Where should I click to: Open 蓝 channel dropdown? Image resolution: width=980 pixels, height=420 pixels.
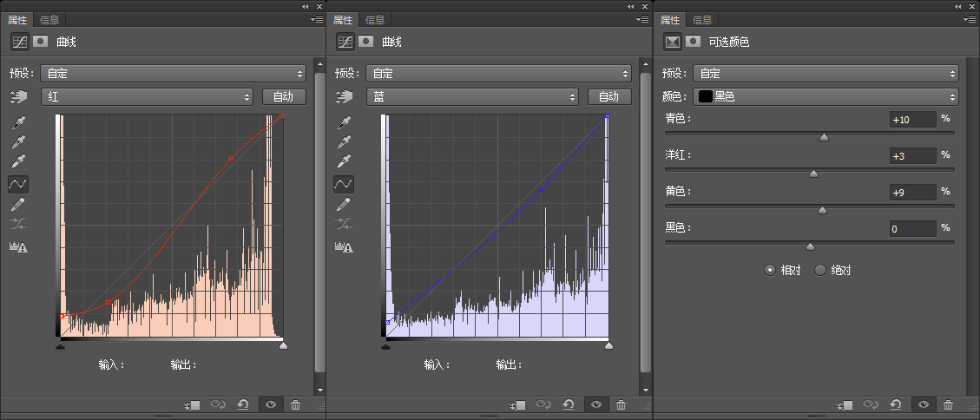pyautogui.click(x=472, y=97)
